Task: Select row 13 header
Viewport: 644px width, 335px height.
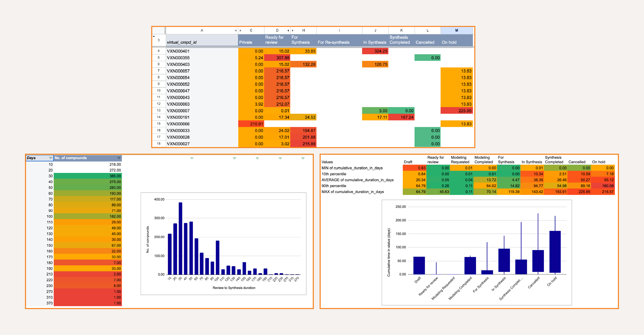Action: click(x=159, y=111)
